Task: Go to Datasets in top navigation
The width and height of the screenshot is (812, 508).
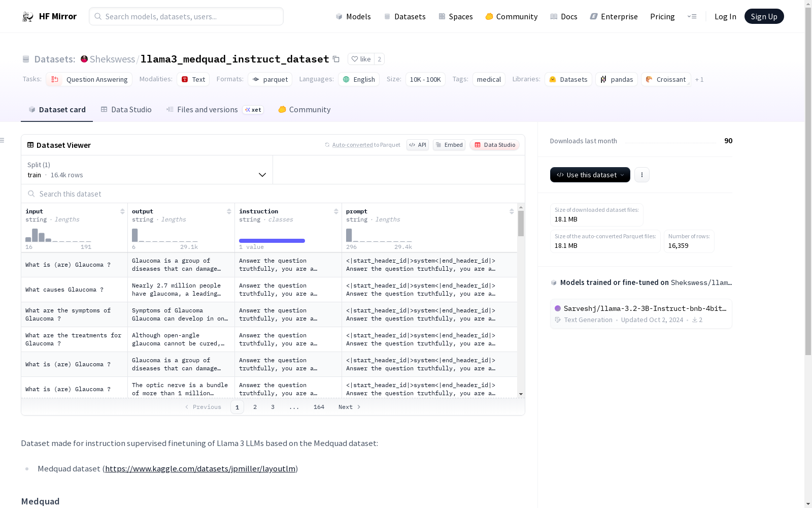Action: click(404, 17)
